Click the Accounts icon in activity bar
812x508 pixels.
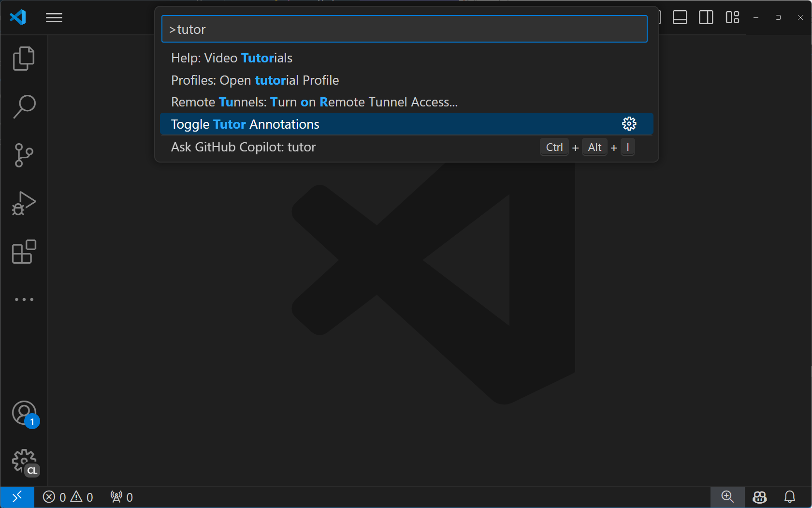24,413
